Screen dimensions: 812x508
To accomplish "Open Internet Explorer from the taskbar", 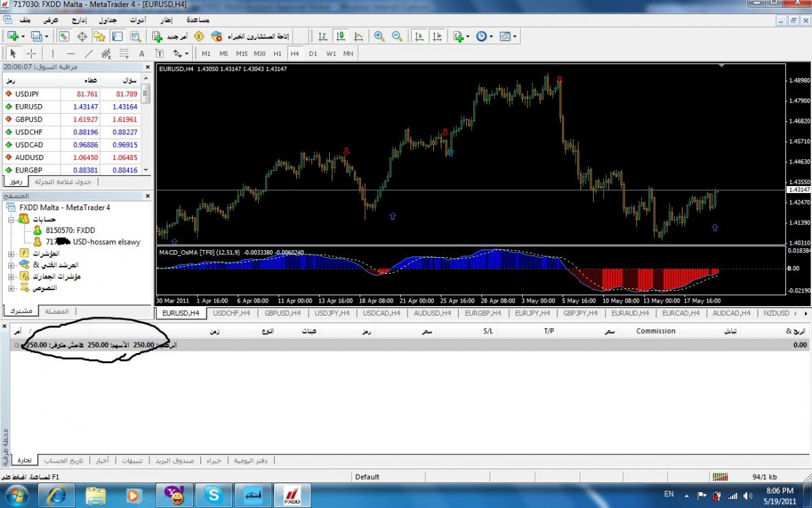I will coord(57,496).
